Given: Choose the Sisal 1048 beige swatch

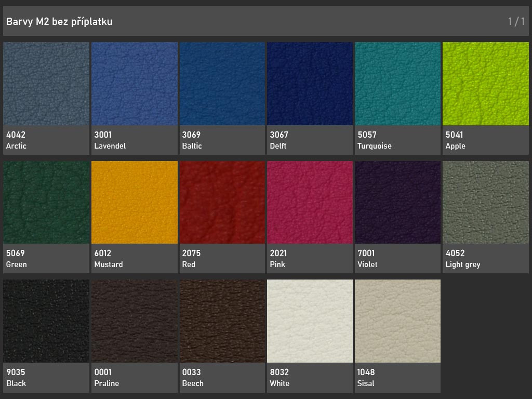Looking at the screenshot, I should click(x=397, y=321).
